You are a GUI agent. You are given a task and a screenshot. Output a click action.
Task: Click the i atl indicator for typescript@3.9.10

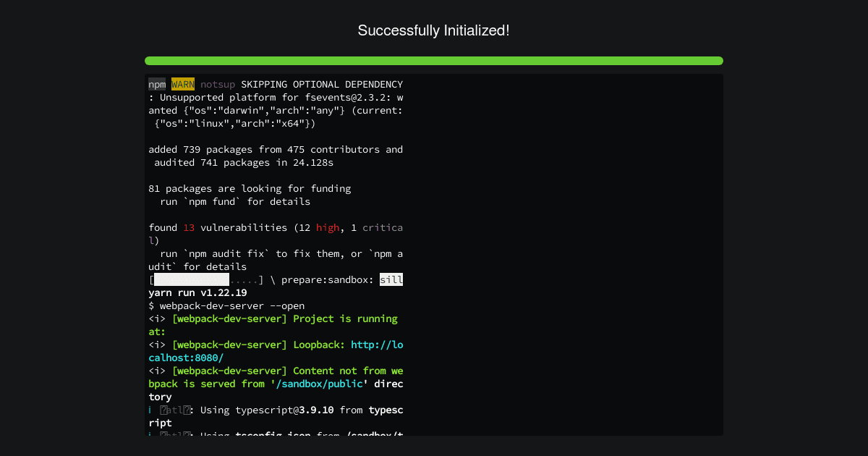tap(169, 410)
